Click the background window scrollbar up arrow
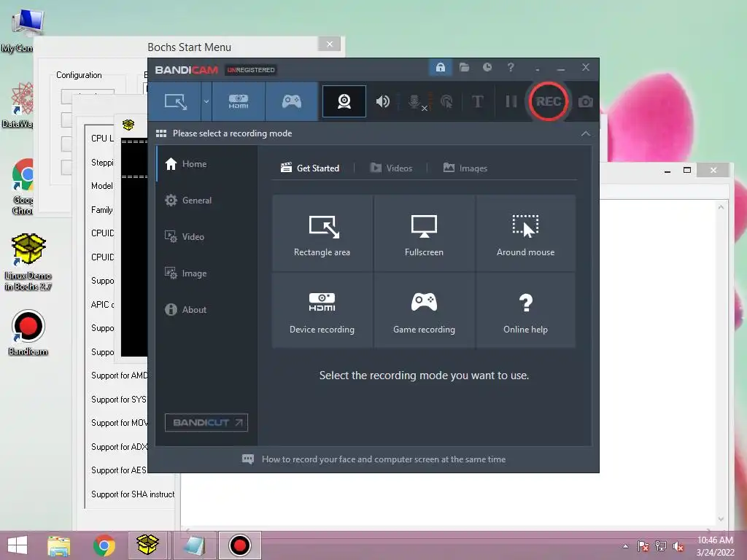Image resolution: width=747 pixels, height=560 pixels. (721, 207)
